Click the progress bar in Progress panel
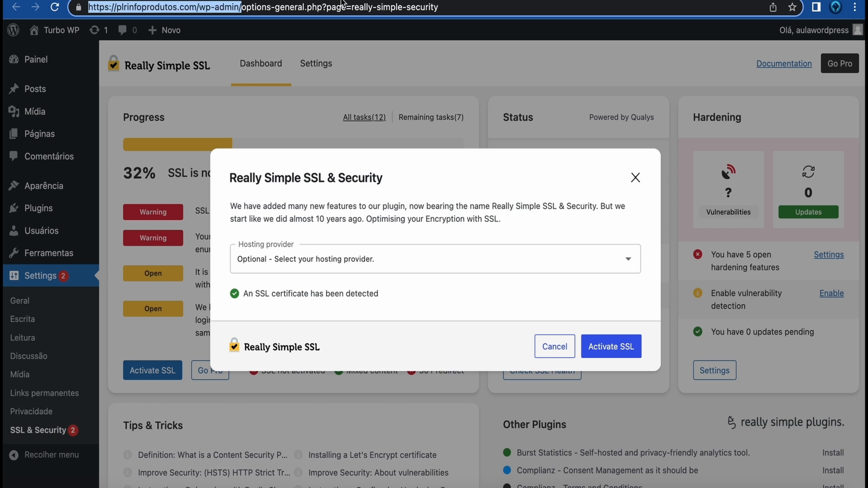 [x=293, y=144]
